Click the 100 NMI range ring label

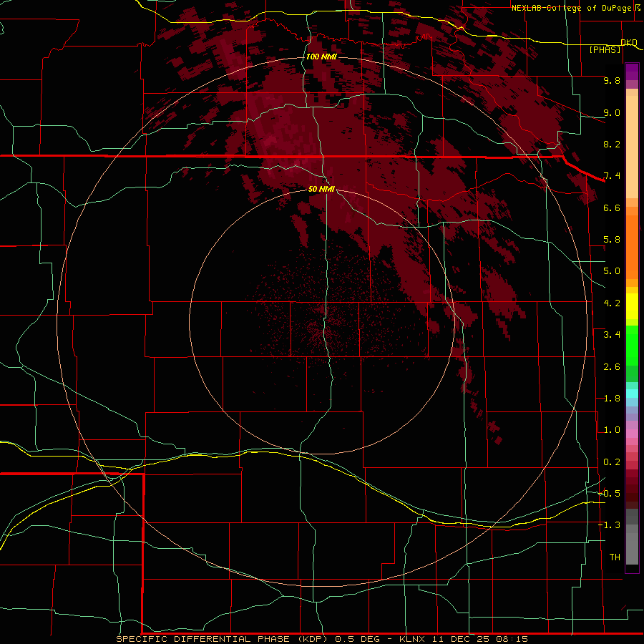(x=321, y=57)
